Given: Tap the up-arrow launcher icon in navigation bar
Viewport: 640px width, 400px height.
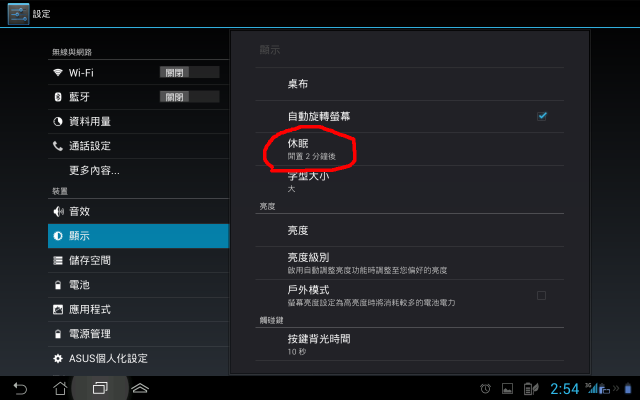Looking at the screenshot, I should (140, 388).
